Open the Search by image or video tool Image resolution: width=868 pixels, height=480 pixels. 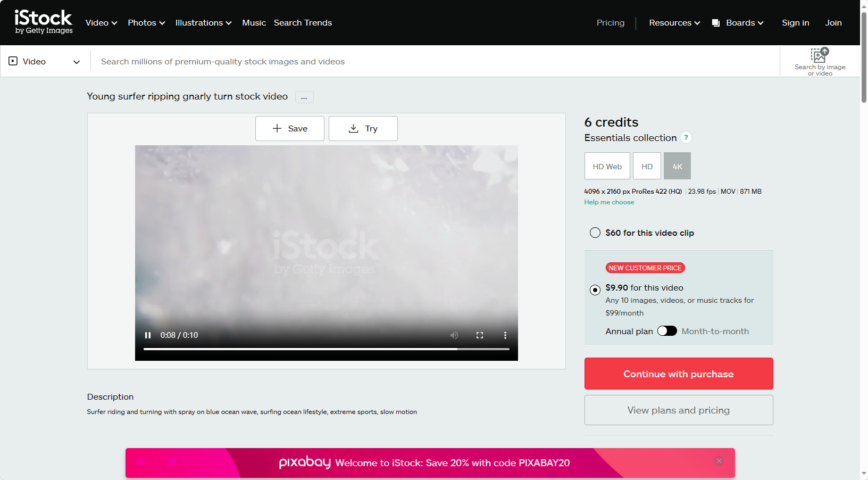[820, 61]
